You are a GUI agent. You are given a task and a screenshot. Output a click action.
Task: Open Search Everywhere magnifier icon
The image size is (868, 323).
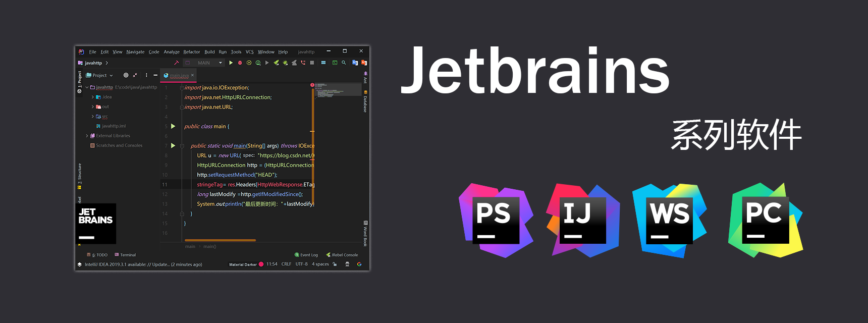pyautogui.click(x=344, y=63)
